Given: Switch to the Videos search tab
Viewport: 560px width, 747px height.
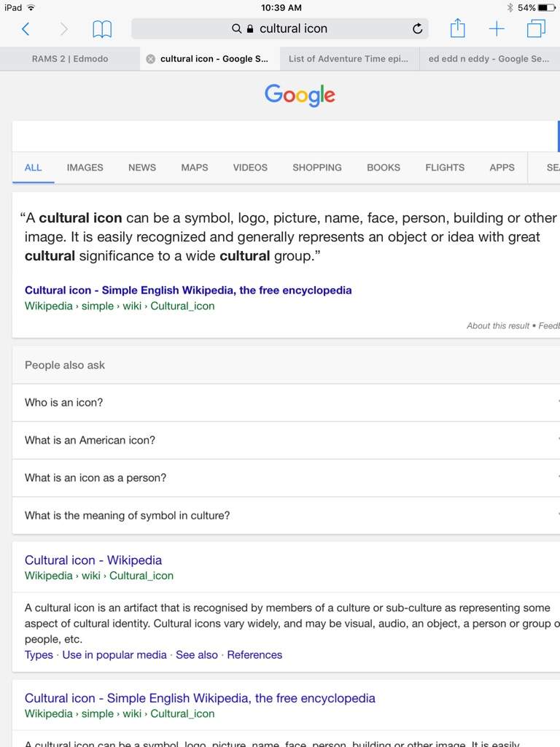Looking at the screenshot, I should tap(250, 168).
